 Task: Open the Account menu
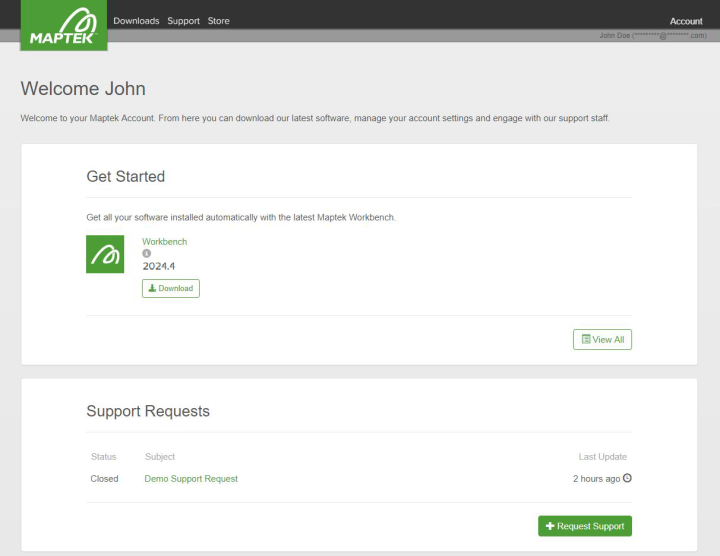686,21
